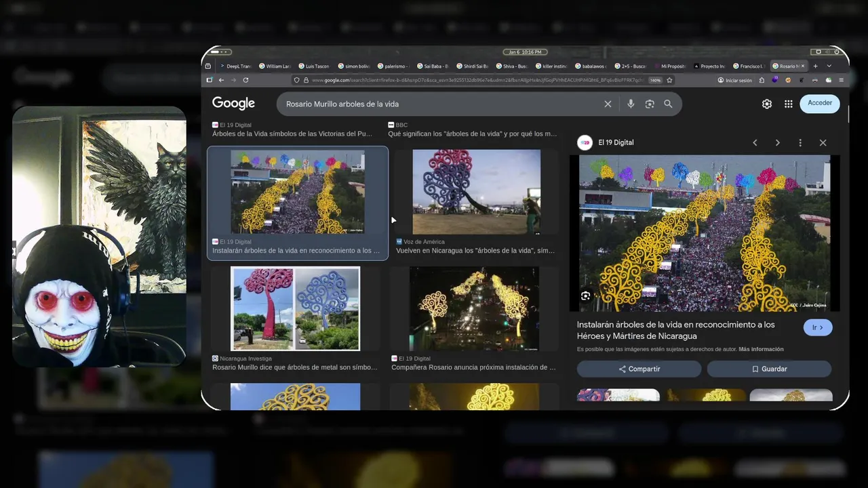Open Google quick settings gear

pos(767,104)
